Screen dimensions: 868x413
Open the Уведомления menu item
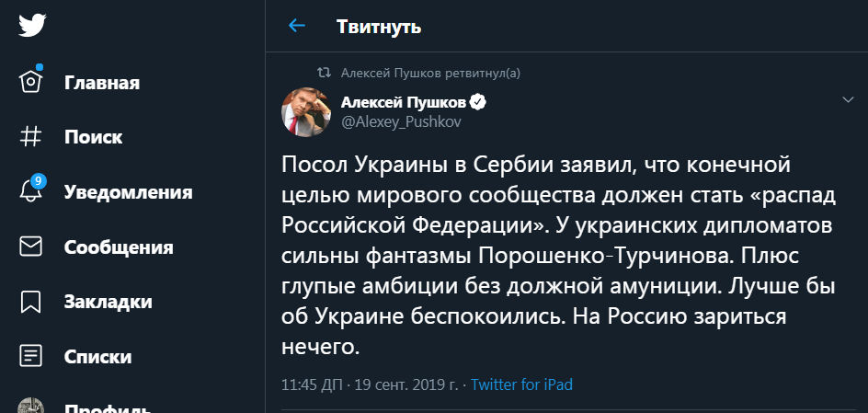[128, 192]
